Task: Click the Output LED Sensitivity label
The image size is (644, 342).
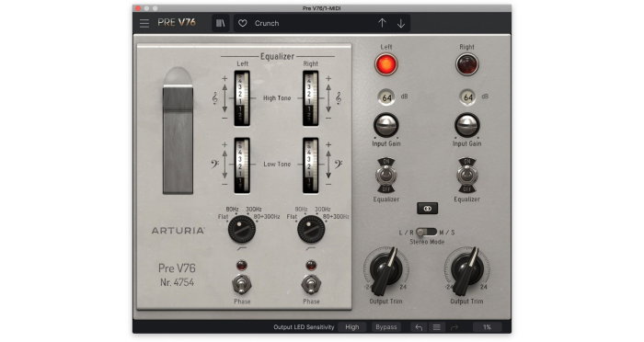Action: tap(304, 327)
